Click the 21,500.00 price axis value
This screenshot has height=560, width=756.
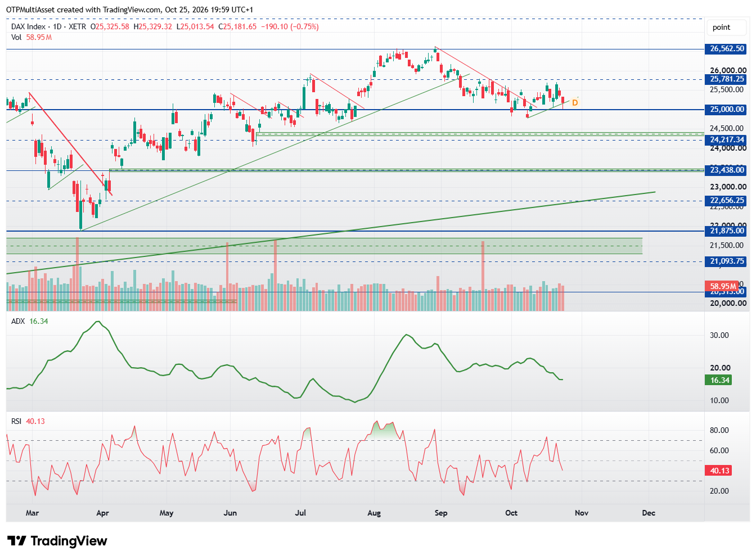click(728, 246)
